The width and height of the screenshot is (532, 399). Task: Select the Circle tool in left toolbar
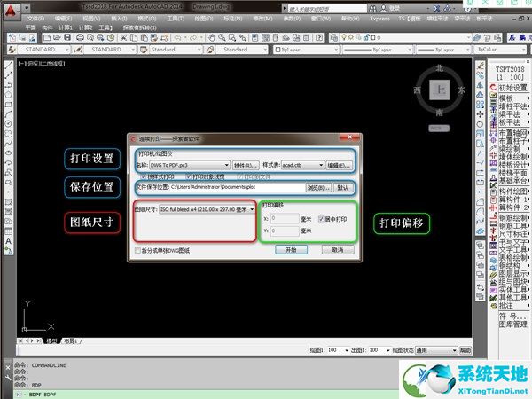click(9, 124)
